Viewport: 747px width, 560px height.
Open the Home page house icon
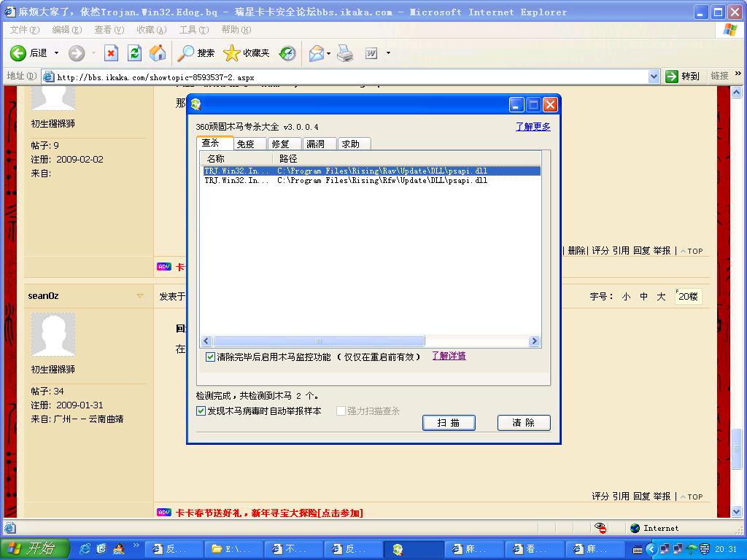pyautogui.click(x=158, y=52)
